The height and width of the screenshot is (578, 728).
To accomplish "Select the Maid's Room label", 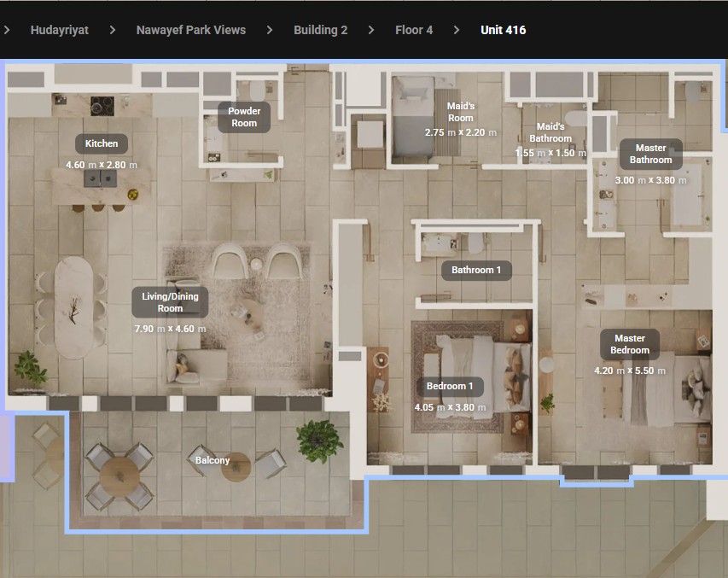I will (461, 112).
